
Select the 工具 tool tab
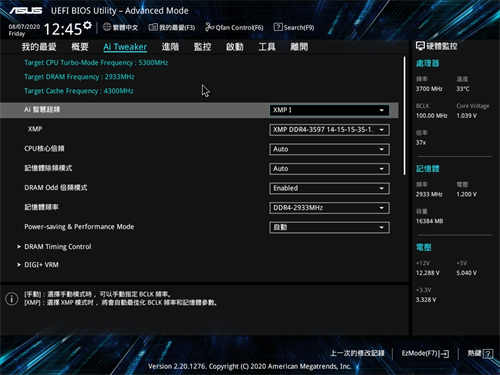267,47
